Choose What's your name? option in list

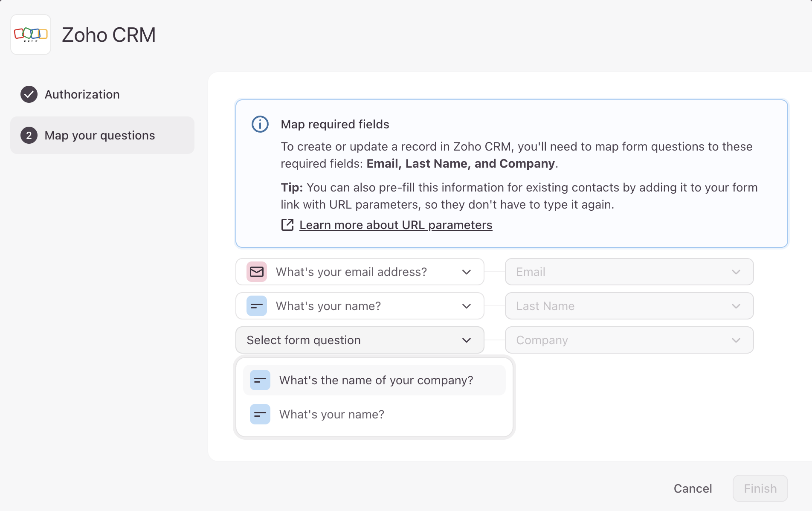click(x=374, y=414)
